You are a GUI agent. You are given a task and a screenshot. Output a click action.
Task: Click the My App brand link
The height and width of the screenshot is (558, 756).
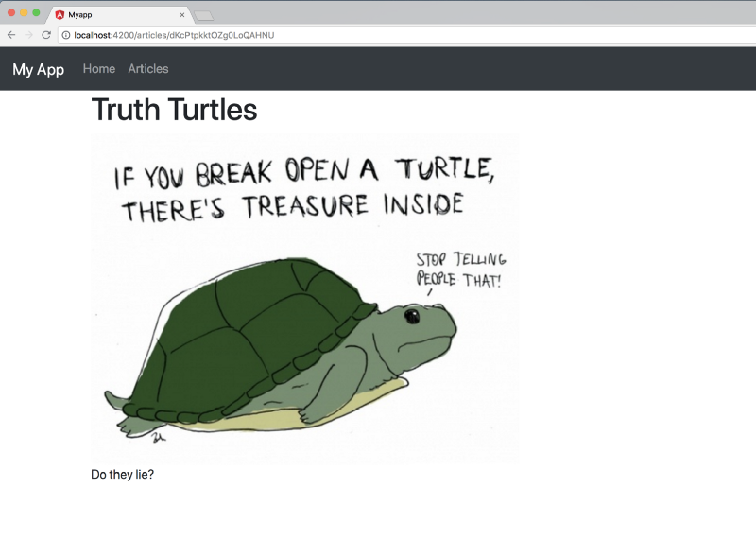click(x=39, y=69)
